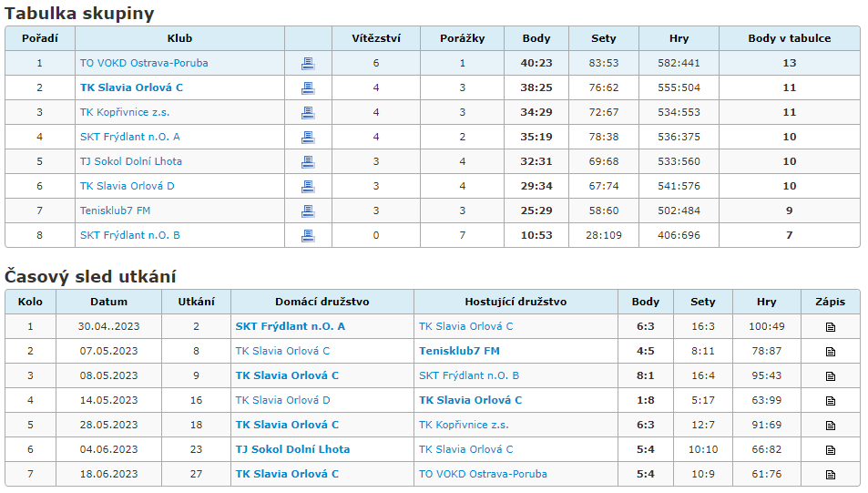Open match report icon for round 1

coord(831,327)
